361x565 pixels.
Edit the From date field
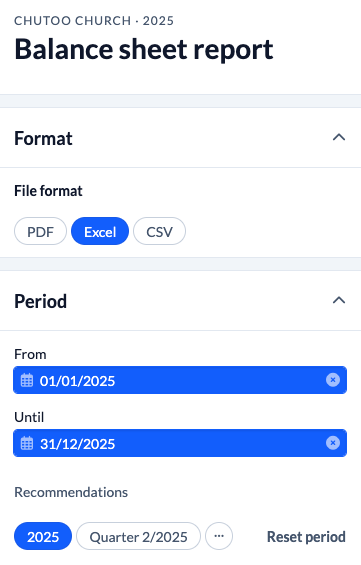point(180,380)
